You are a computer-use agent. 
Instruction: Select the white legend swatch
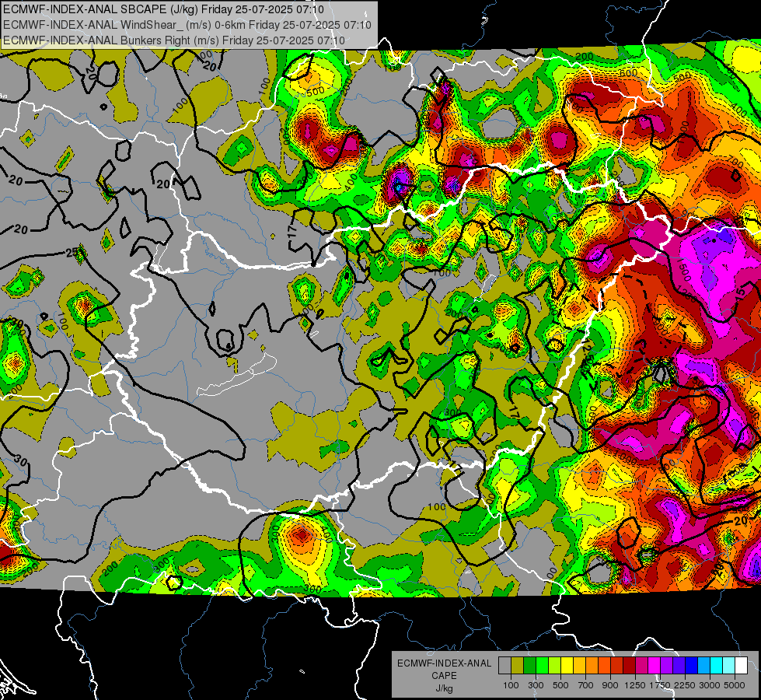(x=742, y=666)
